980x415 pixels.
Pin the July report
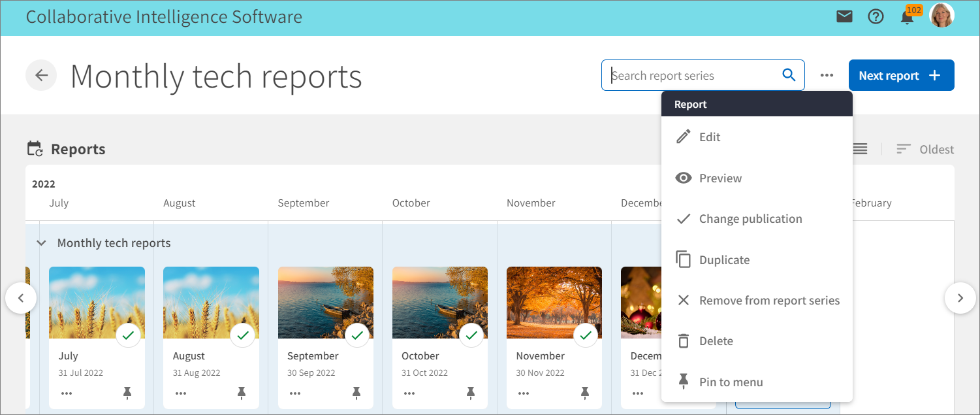point(127,393)
